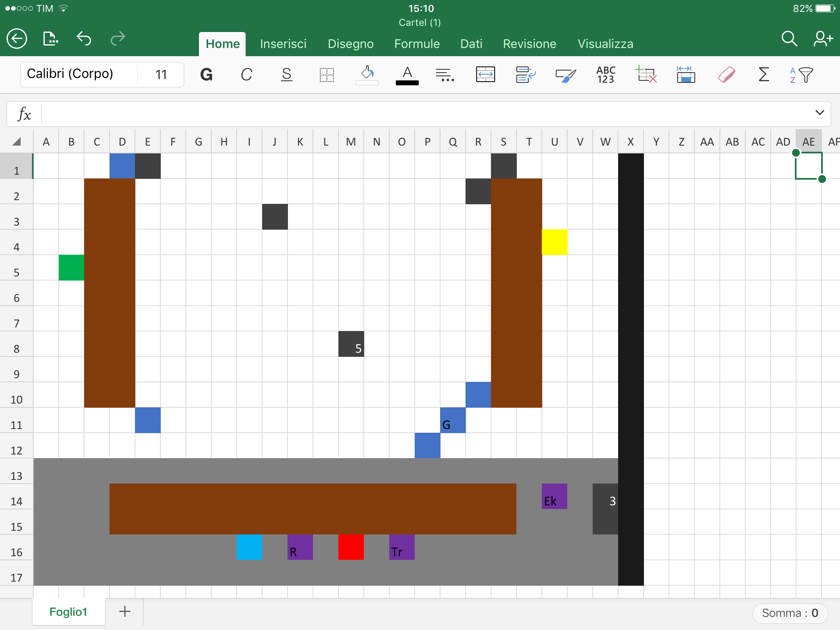840x630 pixels.
Task: Tap the Somma : 0 status button
Action: point(790,613)
